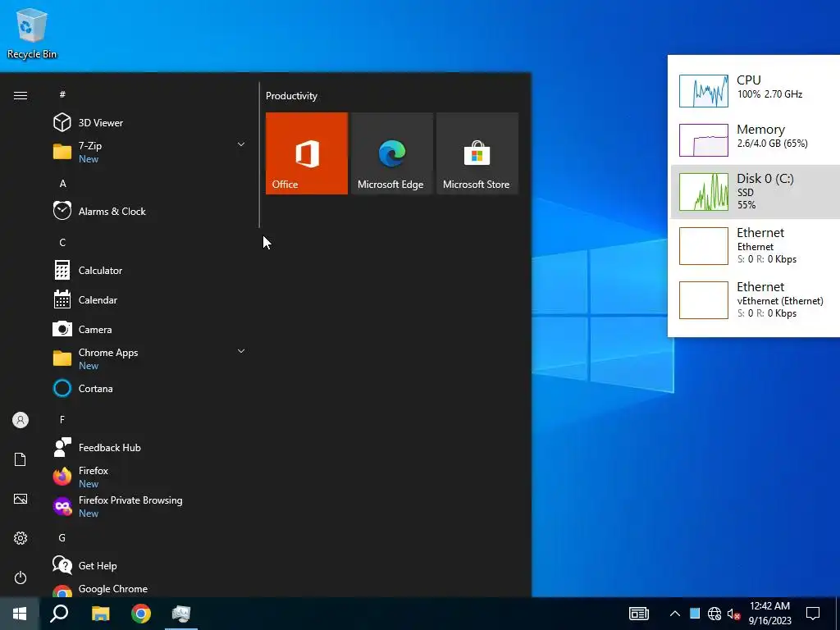840x630 pixels.
Task: Open Chrome from the taskbar
Action: 141,614
